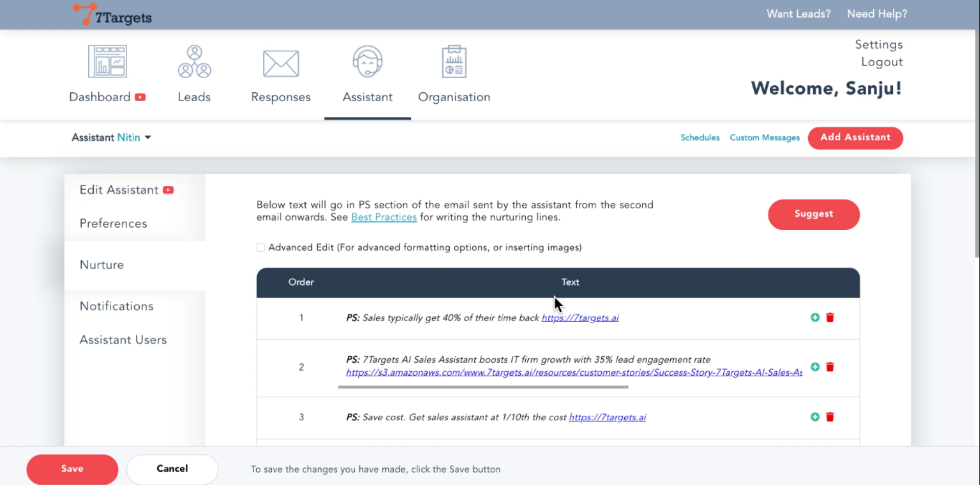Open the Responses envelope icon
The height and width of the screenshot is (485, 980).
(x=281, y=64)
